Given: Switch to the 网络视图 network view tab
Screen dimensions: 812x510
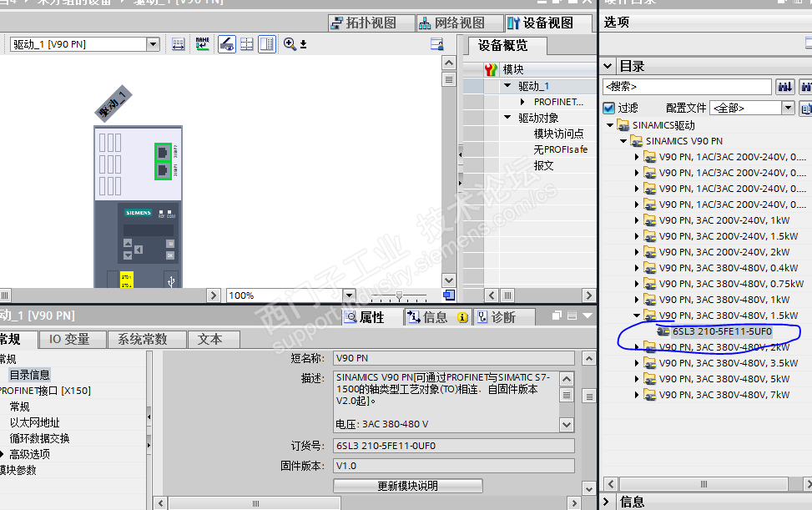Looking at the screenshot, I should coord(459,23).
